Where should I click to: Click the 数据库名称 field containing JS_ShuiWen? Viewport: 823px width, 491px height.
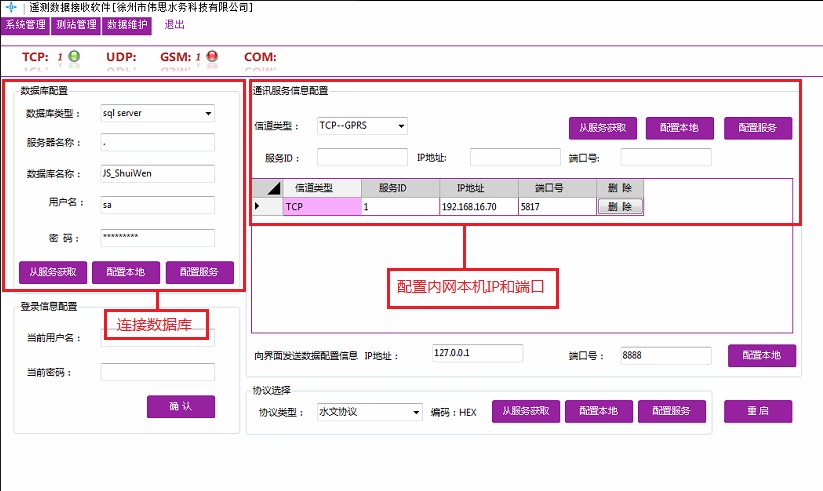click(x=157, y=173)
